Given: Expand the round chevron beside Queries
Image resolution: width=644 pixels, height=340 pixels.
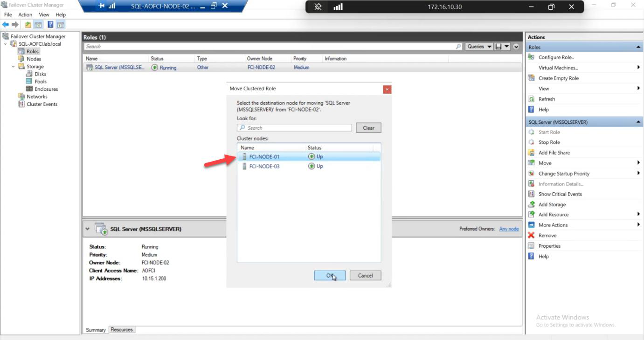Looking at the screenshot, I should point(516,47).
